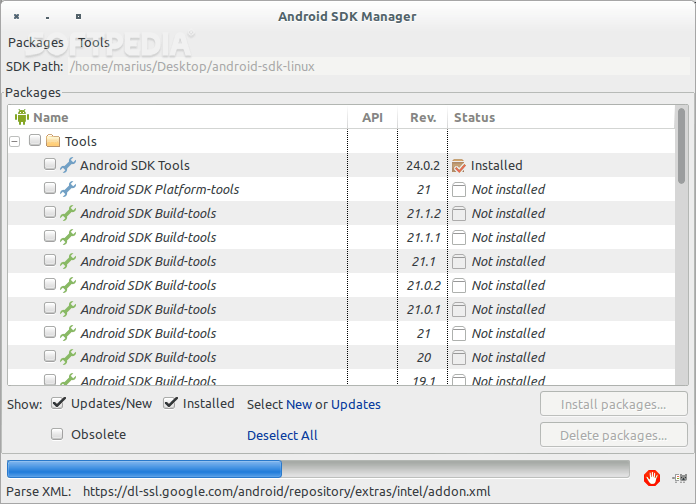
Task: Click the Parse XML status URL
Action: pyautogui.click(x=287, y=492)
